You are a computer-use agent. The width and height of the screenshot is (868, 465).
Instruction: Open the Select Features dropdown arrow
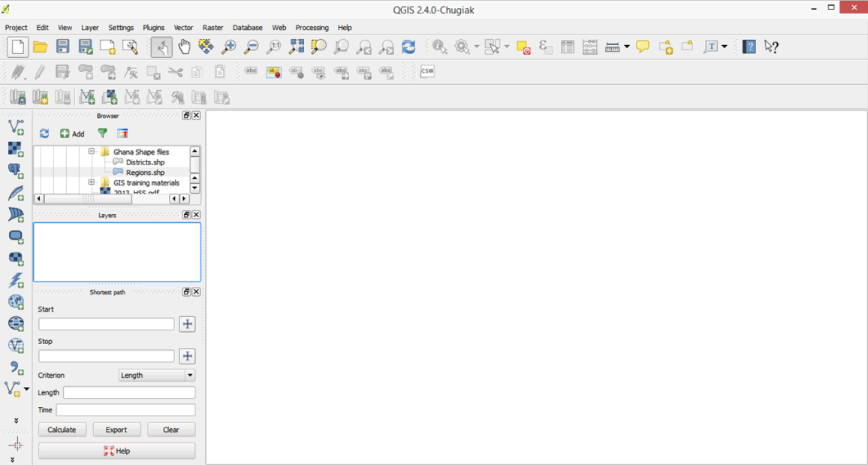(507, 47)
